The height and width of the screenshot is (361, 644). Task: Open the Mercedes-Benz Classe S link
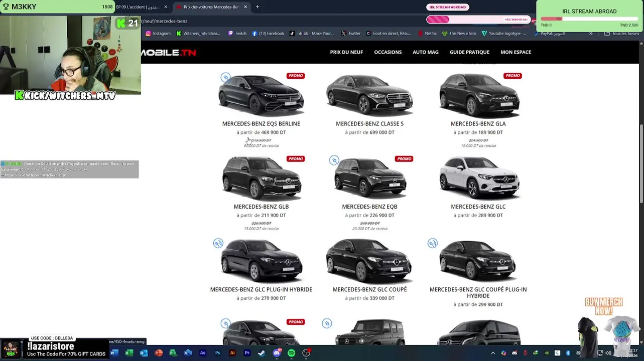click(x=369, y=124)
